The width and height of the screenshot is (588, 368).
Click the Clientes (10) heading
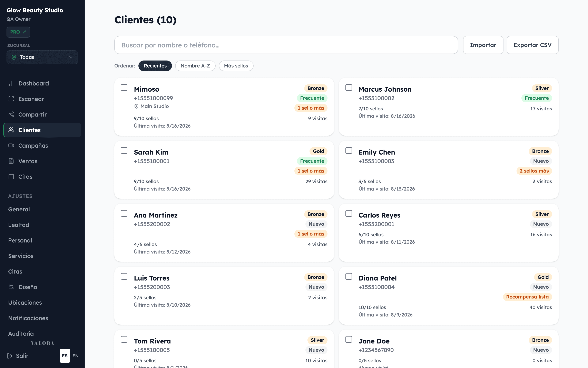click(145, 20)
